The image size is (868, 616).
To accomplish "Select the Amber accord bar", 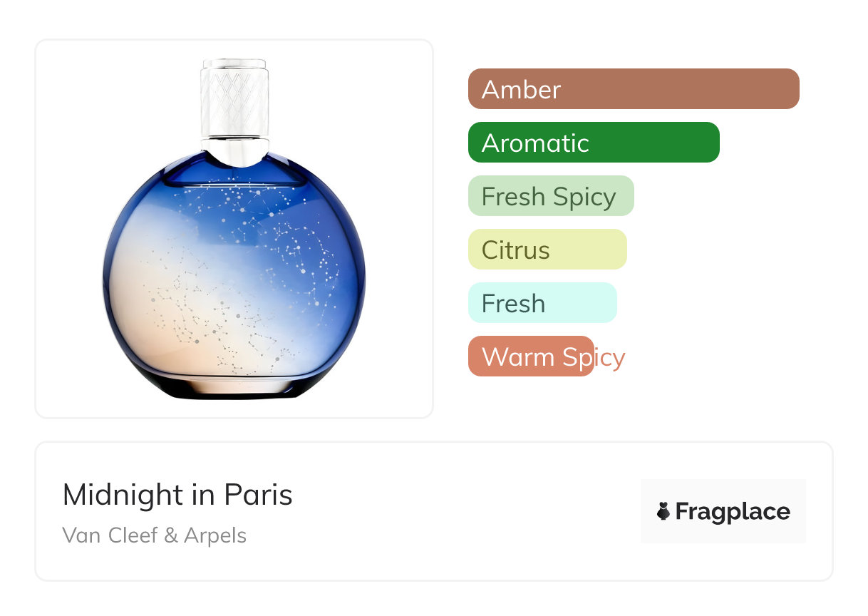I will click(634, 89).
